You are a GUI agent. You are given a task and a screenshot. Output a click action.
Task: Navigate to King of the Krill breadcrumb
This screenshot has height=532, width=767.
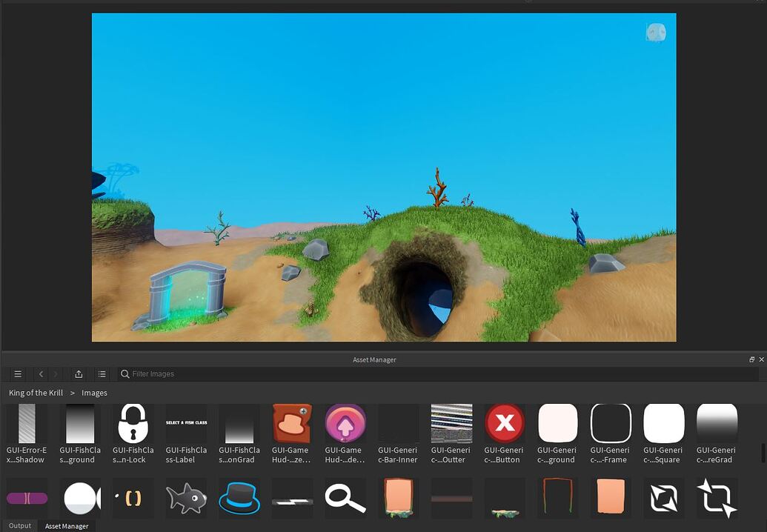pyautogui.click(x=36, y=393)
